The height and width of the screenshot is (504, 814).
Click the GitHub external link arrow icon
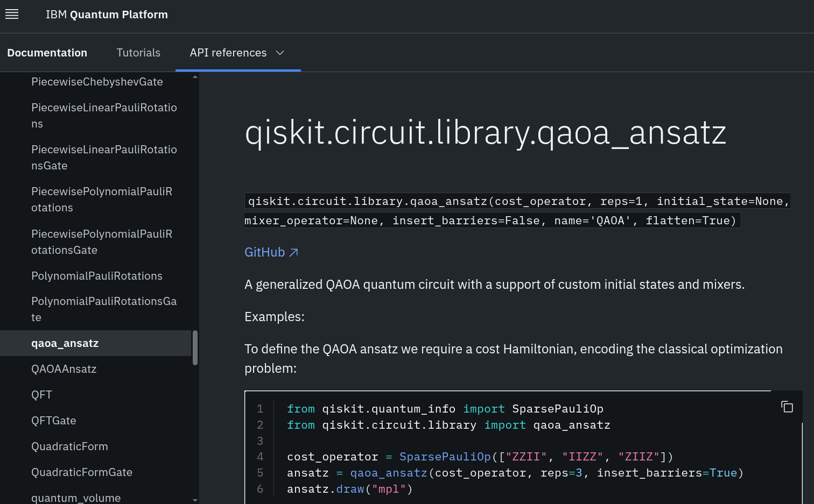(x=293, y=252)
